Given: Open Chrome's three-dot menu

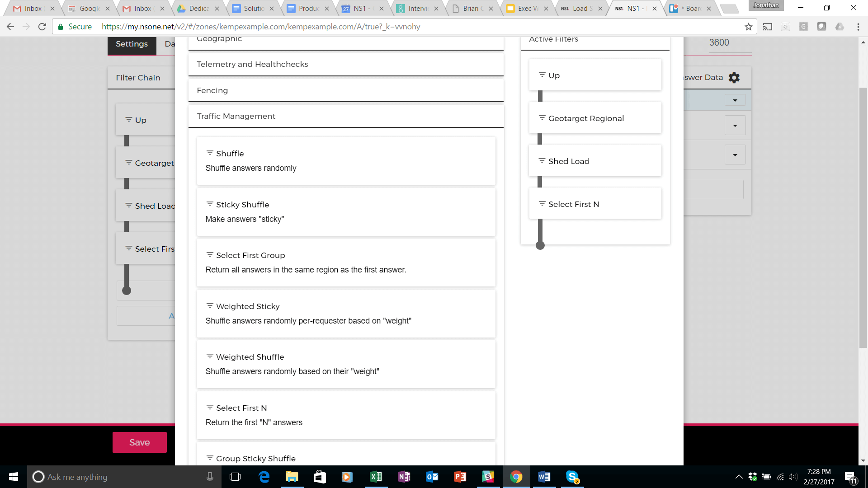Looking at the screenshot, I should (858, 27).
